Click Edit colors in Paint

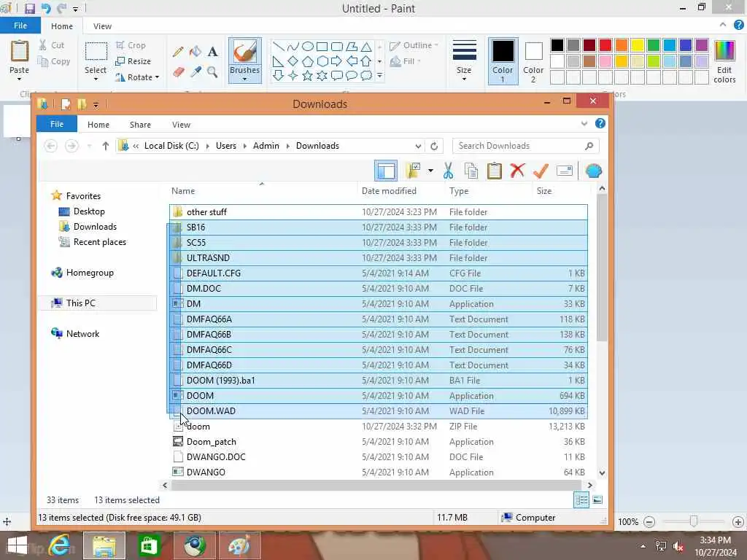tap(724, 61)
